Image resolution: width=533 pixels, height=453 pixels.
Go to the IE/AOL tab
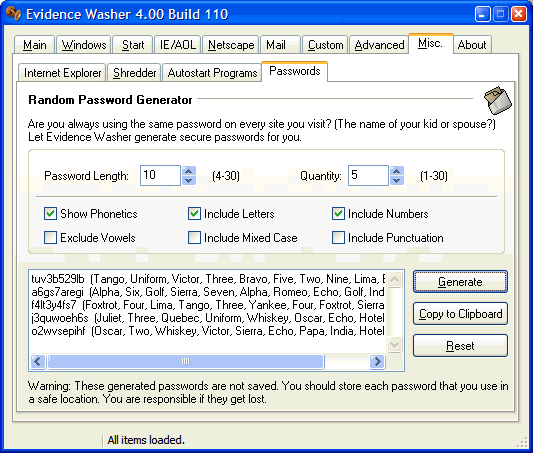point(178,45)
